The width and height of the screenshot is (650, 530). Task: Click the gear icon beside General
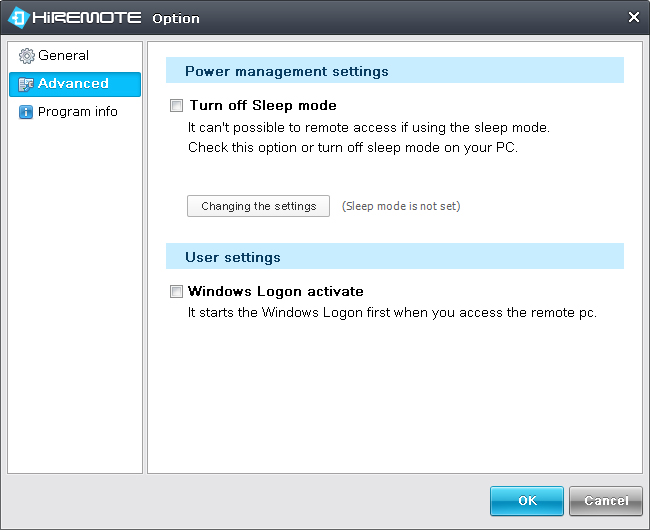(27, 56)
